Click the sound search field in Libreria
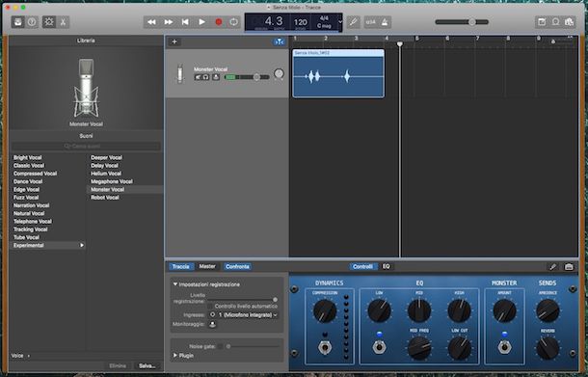Viewport: 588px width, 377px height. point(86,146)
